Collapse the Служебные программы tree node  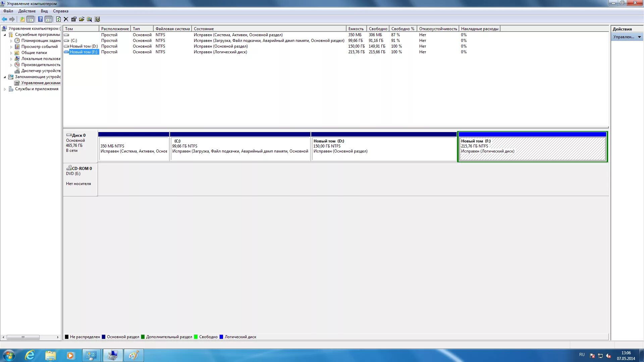point(5,35)
